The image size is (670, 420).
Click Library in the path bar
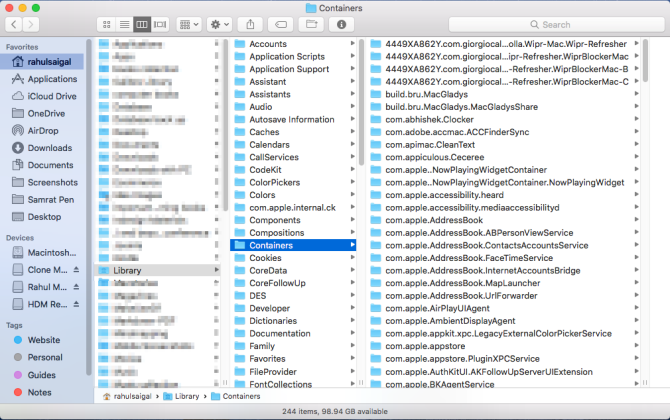pyautogui.click(x=185, y=396)
